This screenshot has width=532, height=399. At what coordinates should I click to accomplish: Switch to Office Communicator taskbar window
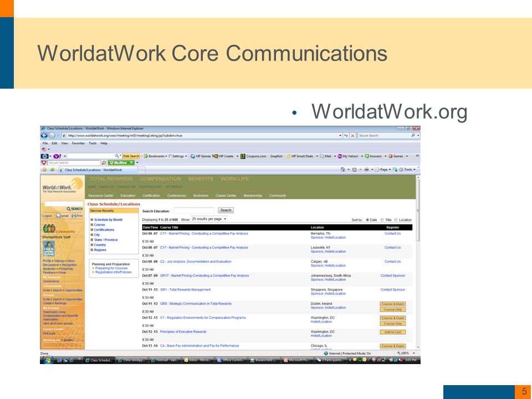coord(231,360)
